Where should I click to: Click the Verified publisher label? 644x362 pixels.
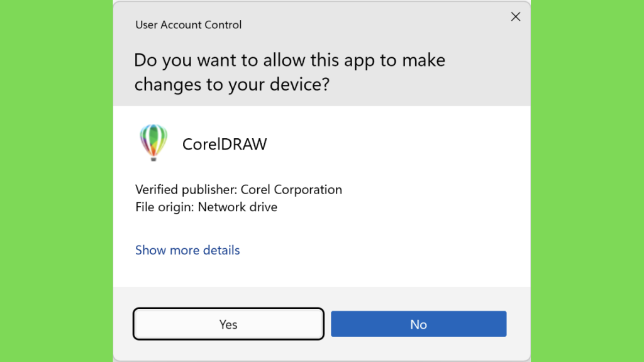click(186, 189)
